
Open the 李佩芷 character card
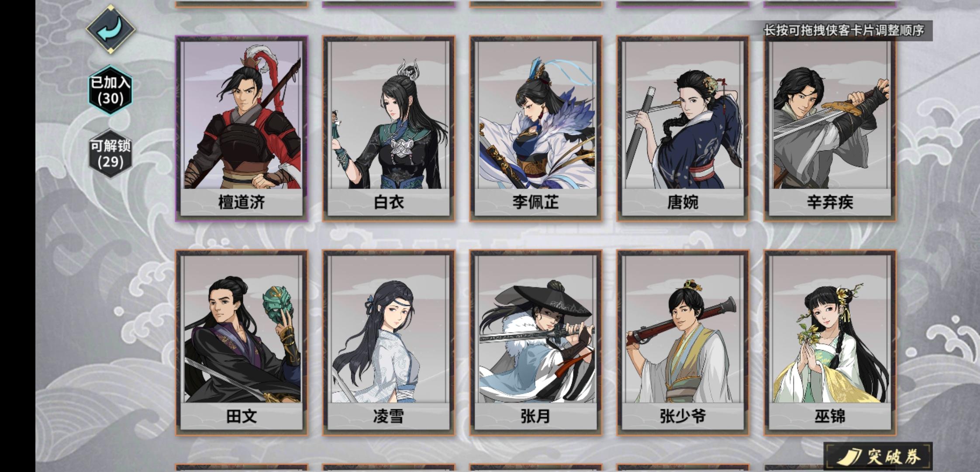click(536, 128)
